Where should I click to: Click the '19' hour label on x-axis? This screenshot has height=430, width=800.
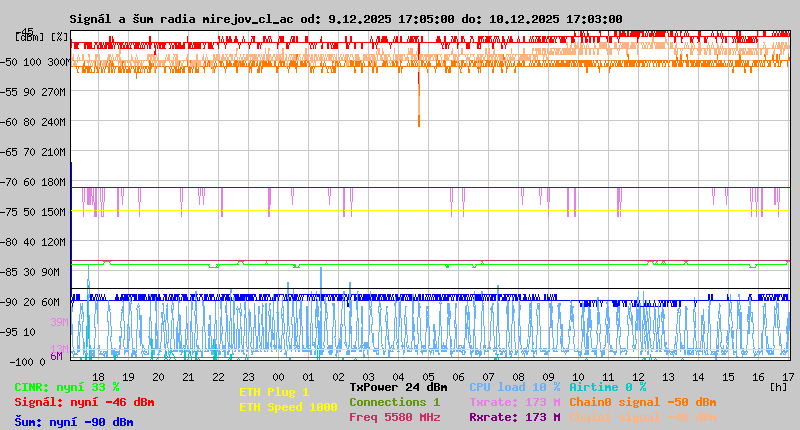point(129,377)
